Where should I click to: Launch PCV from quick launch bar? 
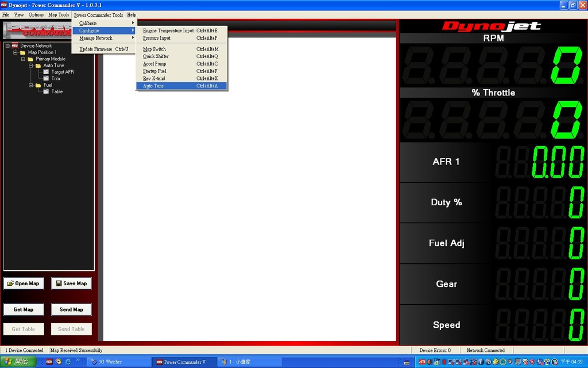[49, 362]
